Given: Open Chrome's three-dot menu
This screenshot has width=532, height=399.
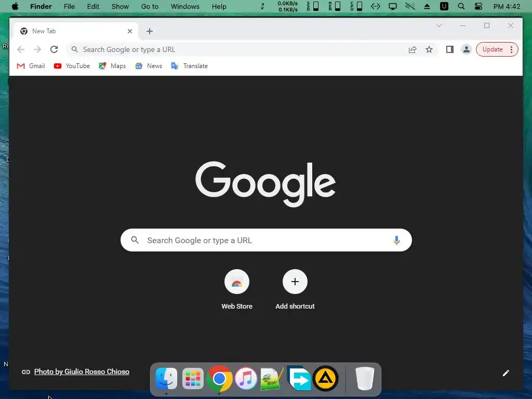Looking at the screenshot, I should 511,49.
